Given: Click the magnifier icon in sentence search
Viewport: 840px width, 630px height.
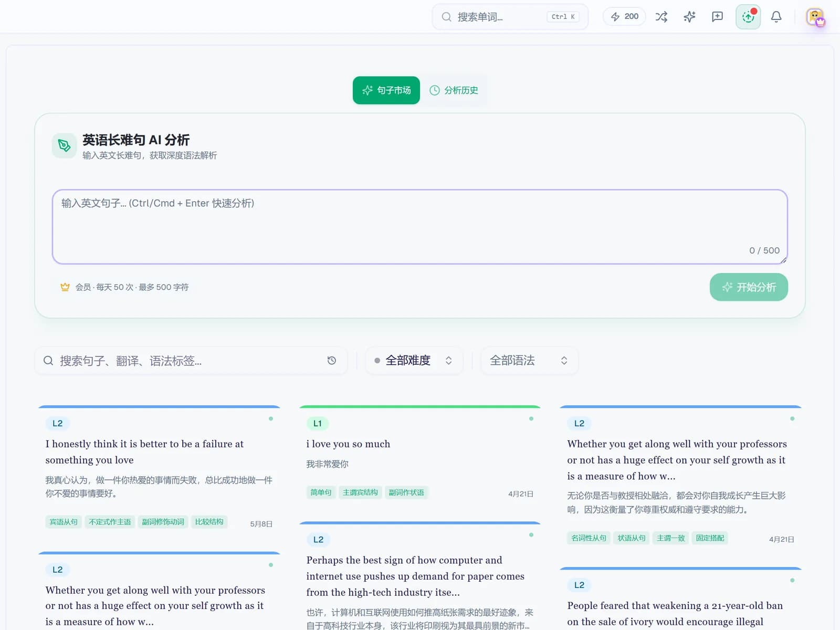Looking at the screenshot, I should click(x=48, y=361).
